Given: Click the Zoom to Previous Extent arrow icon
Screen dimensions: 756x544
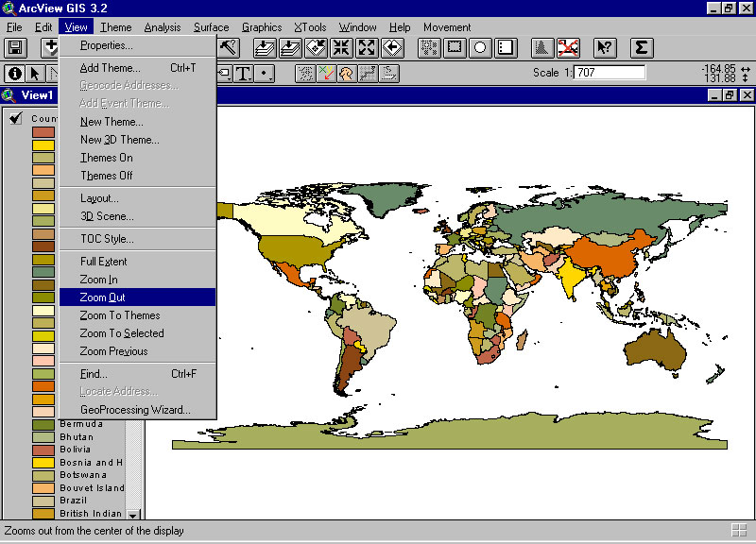Looking at the screenshot, I should pos(391,47).
